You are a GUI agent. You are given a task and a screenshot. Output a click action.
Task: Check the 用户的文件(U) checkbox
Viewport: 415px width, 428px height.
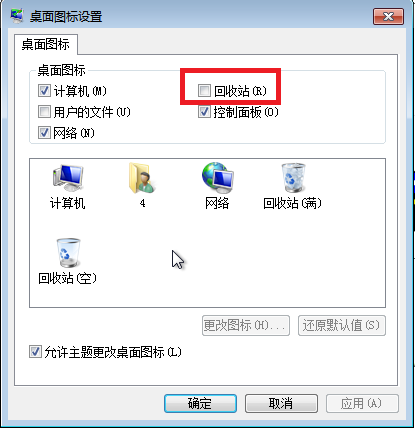44,112
